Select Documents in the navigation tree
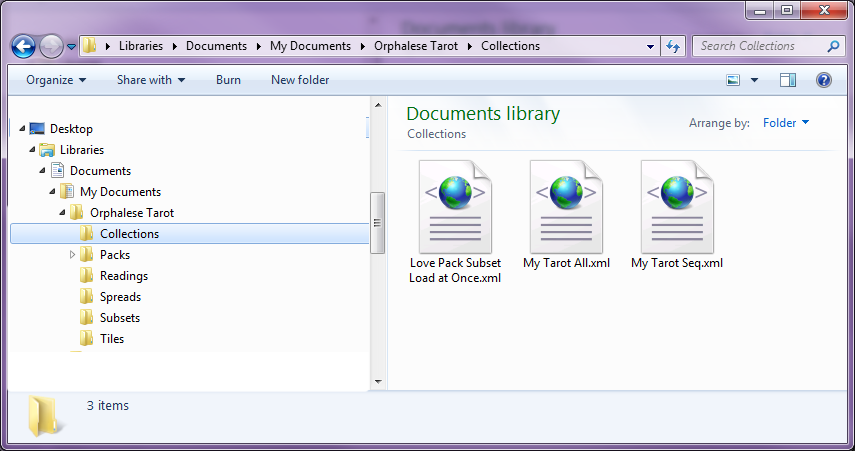The width and height of the screenshot is (855, 451). click(100, 171)
